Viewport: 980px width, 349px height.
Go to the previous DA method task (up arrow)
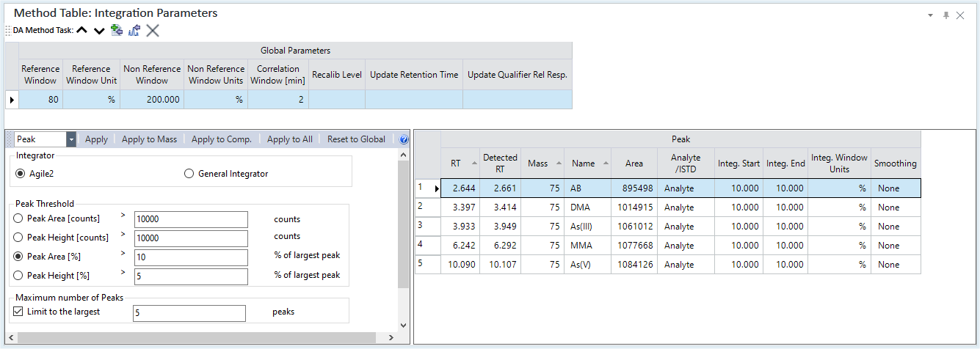82,30
